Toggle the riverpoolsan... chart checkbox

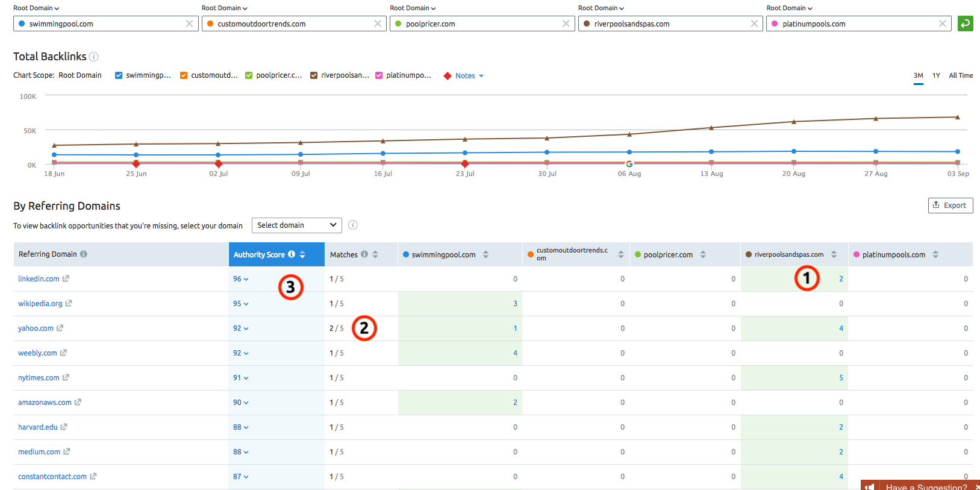314,75
